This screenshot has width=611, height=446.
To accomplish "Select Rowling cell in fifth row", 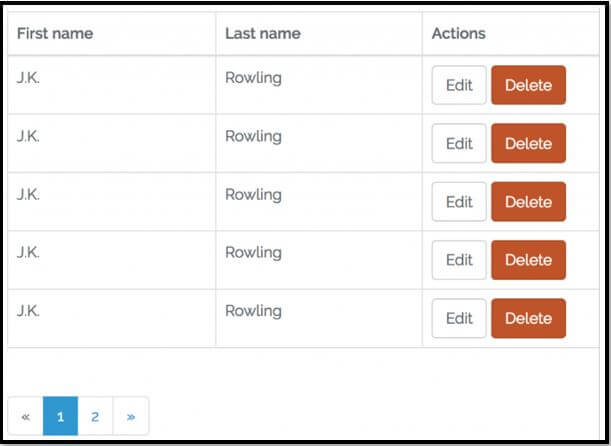I will (x=253, y=311).
